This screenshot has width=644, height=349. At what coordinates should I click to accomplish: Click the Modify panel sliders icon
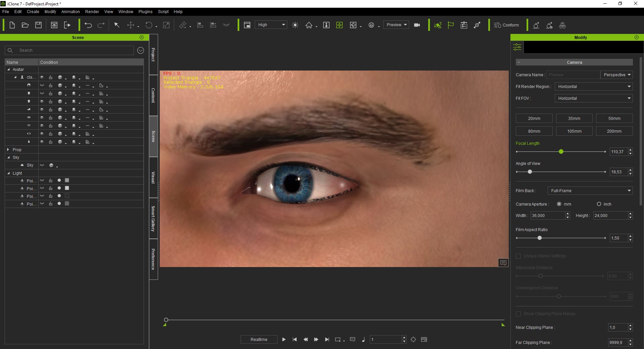[517, 47]
